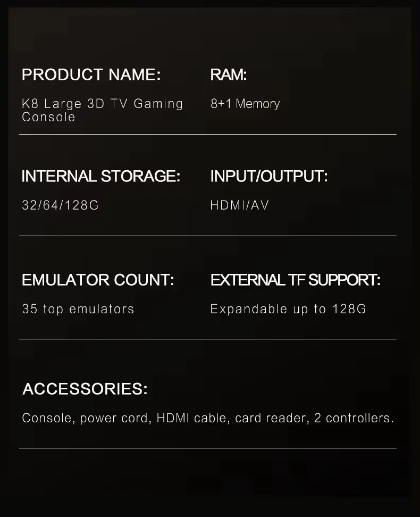Select the HDMI/AV value text
This screenshot has width=420, height=517.
[x=240, y=205]
